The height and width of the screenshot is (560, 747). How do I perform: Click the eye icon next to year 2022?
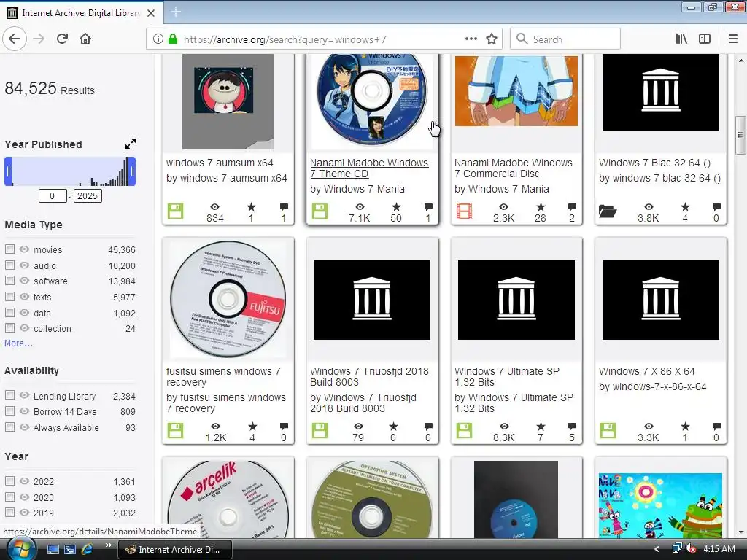(x=24, y=481)
